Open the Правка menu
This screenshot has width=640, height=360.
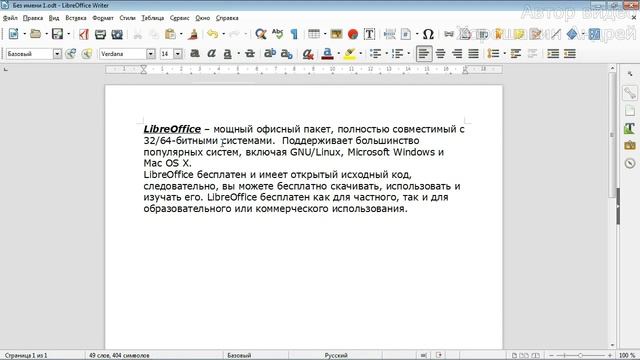click(x=33, y=18)
